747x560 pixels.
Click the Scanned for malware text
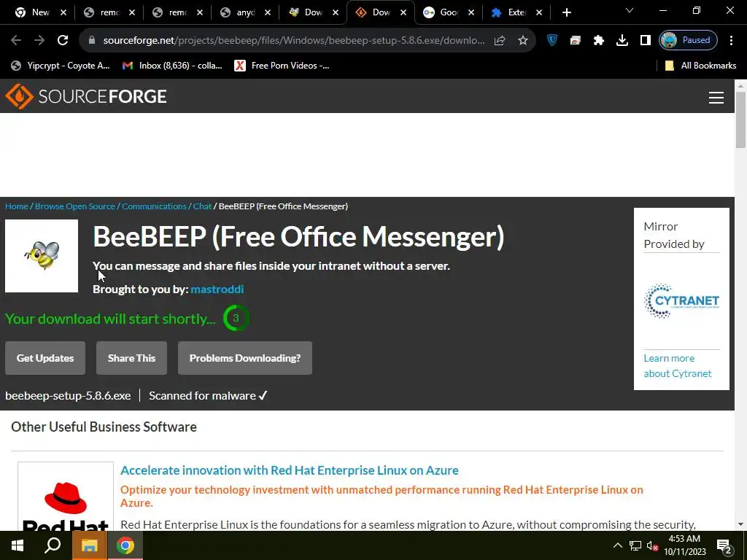208,396
